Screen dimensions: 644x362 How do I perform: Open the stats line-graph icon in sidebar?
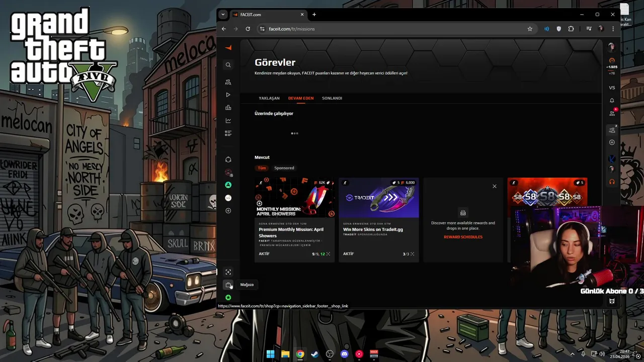pos(228,121)
